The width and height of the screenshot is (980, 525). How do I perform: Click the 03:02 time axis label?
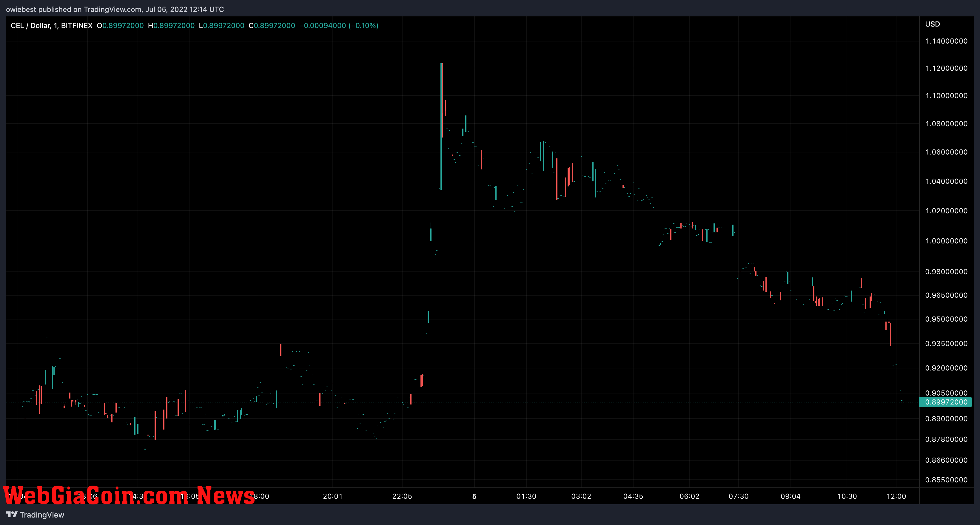pyautogui.click(x=581, y=496)
